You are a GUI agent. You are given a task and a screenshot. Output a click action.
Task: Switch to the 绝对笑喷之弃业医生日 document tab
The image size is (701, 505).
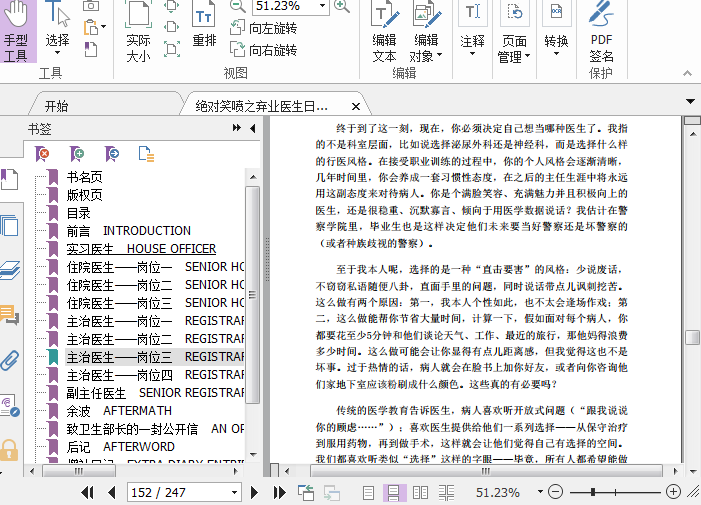(262, 106)
